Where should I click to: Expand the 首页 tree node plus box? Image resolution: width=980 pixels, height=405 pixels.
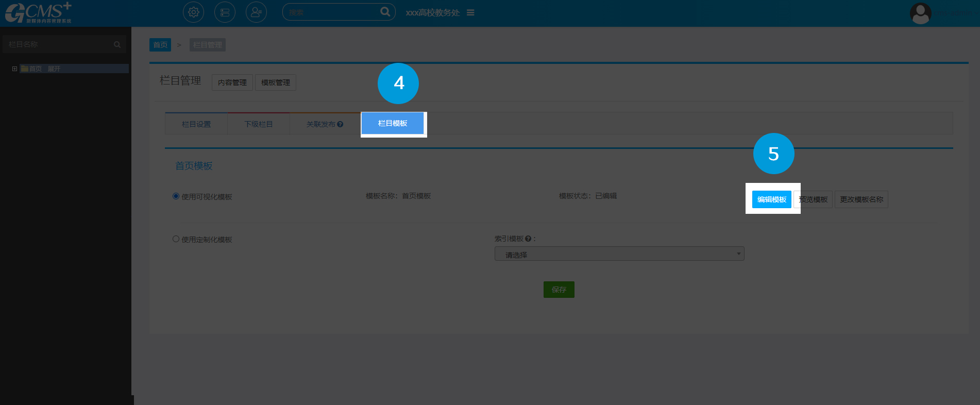click(x=14, y=69)
